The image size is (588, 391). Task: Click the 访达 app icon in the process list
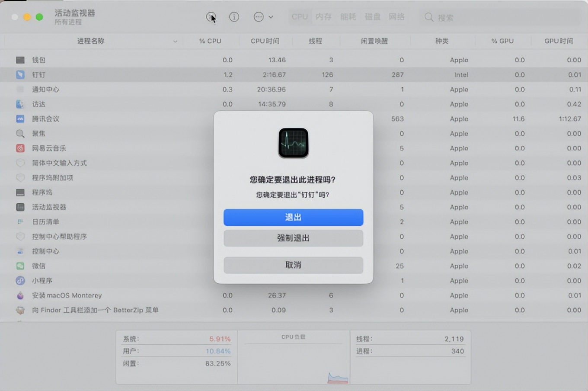pyautogui.click(x=20, y=104)
